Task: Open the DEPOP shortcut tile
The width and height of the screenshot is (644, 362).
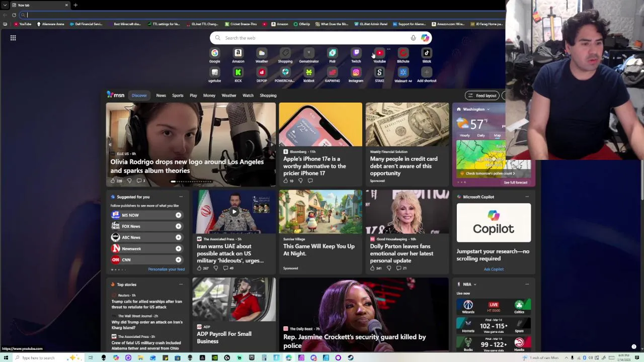Action: 262,75
